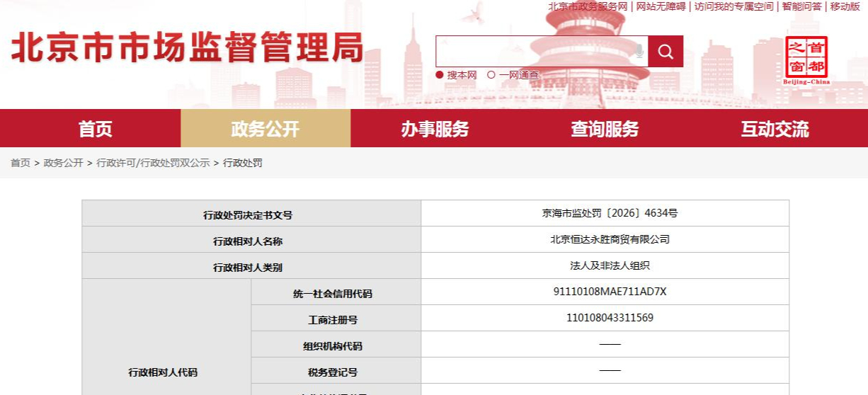
Task: Click the 行政相对人名称 label cell
Action: (251, 240)
